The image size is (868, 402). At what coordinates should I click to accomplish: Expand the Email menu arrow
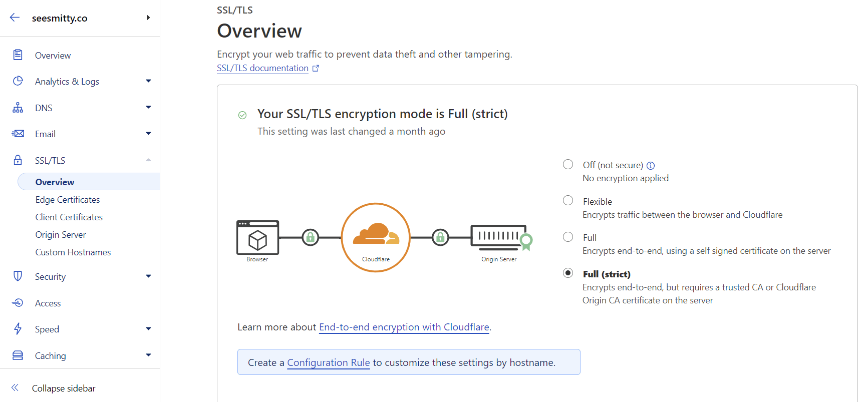click(x=148, y=133)
